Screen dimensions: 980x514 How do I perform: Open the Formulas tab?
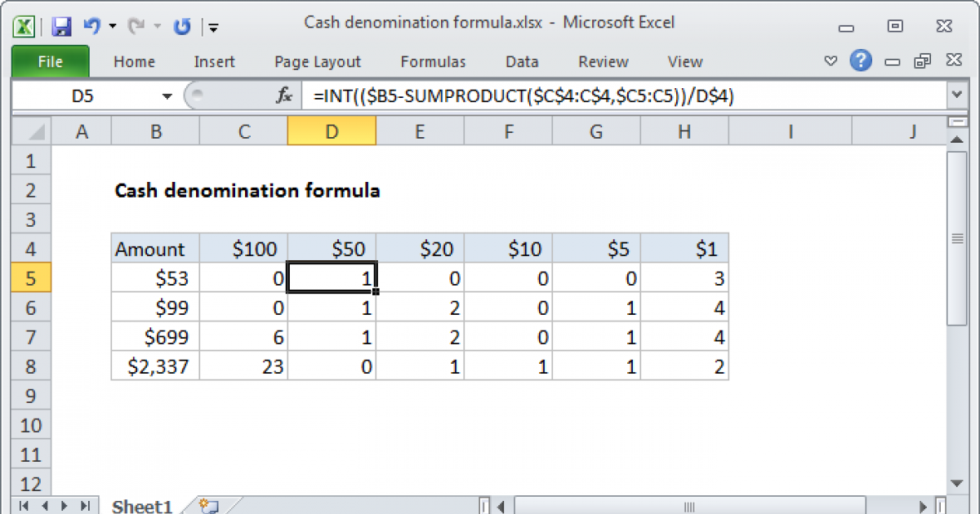coord(433,62)
